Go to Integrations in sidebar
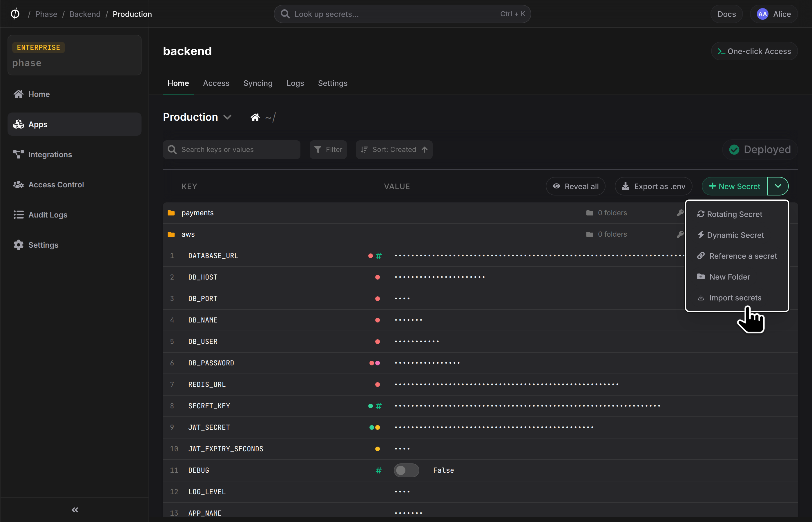812x522 pixels. [x=74, y=155]
